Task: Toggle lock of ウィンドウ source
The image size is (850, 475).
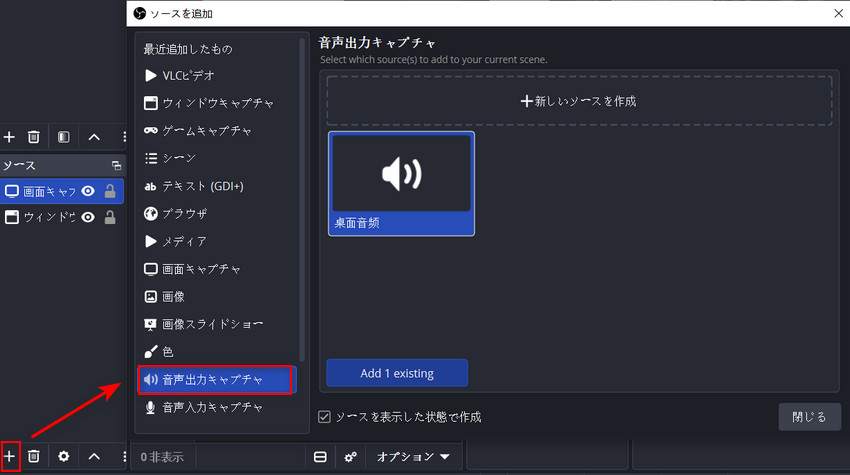Action: pos(110,217)
